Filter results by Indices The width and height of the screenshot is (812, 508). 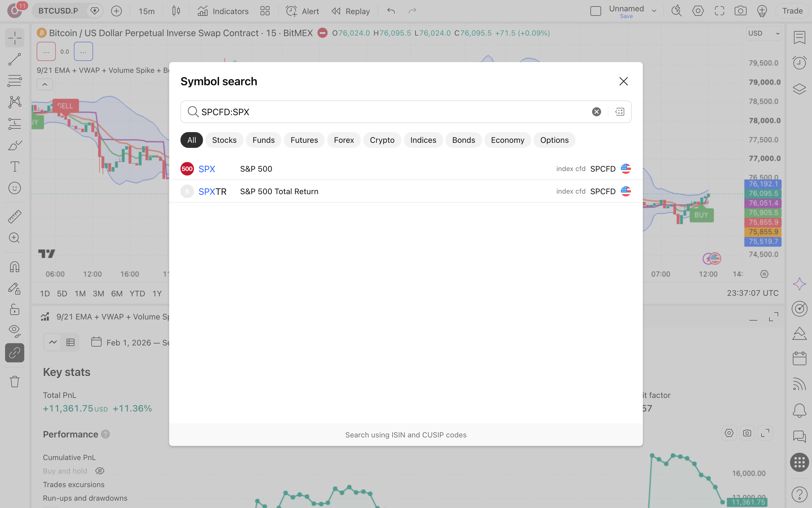click(x=423, y=140)
